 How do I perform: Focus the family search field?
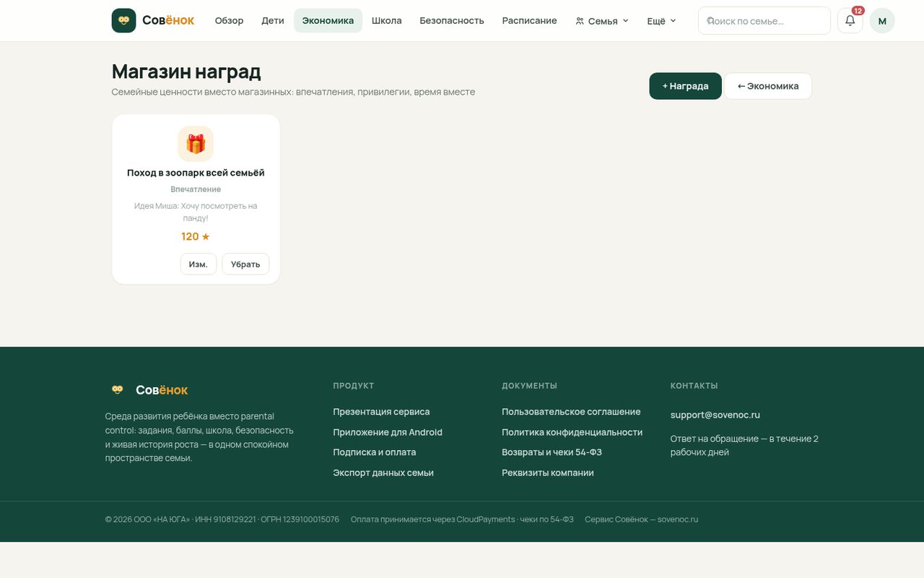(764, 21)
